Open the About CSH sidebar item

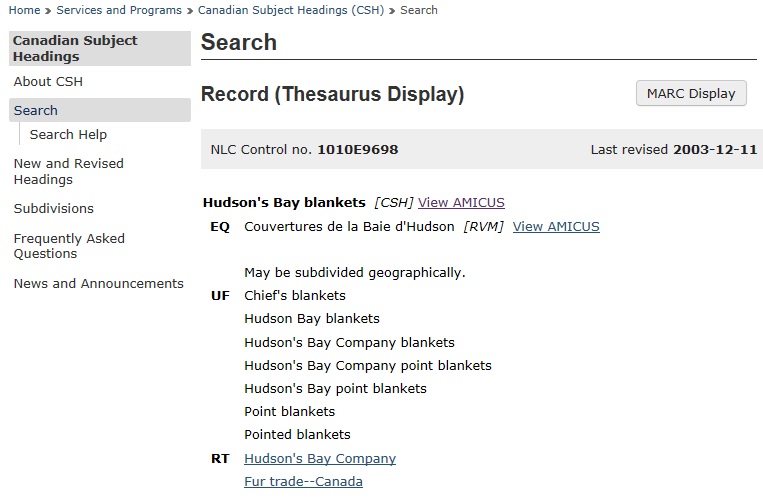(x=48, y=82)
